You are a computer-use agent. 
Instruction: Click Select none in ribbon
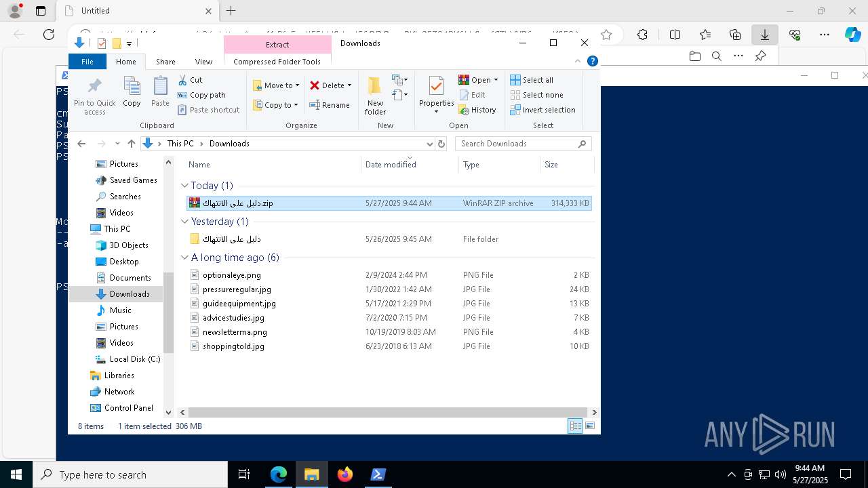click(x=536, y=95)
